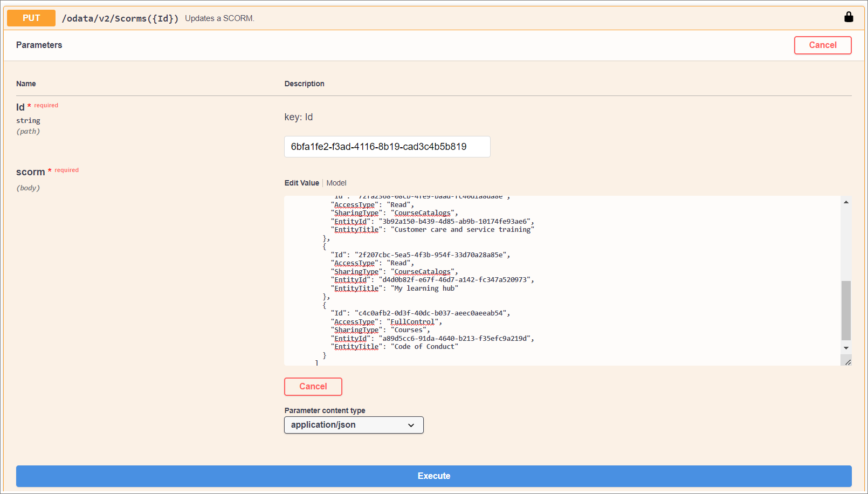The height and width of the screenshot is (494, 868).
Task: Switch to the Model tab
Action: pyautogui.click(x=336, y=183)
